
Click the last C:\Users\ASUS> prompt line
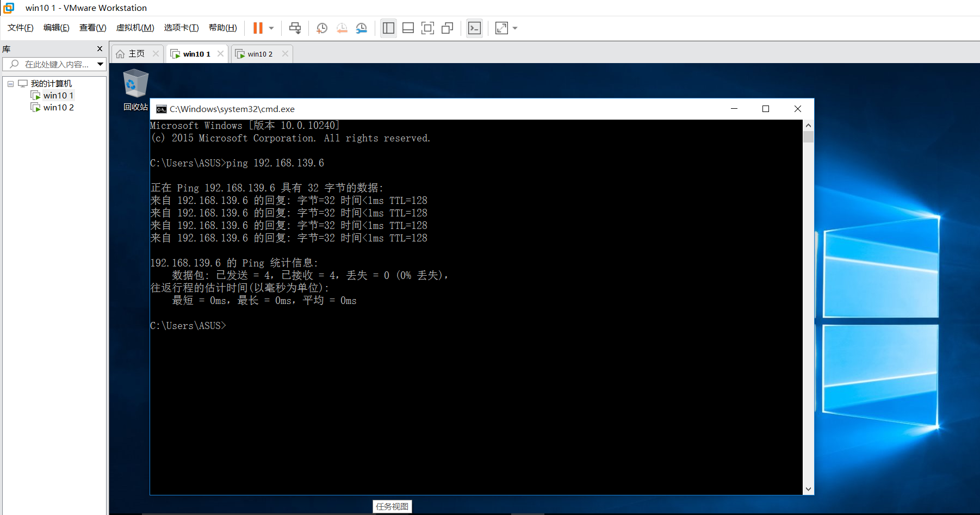(188, 326)
